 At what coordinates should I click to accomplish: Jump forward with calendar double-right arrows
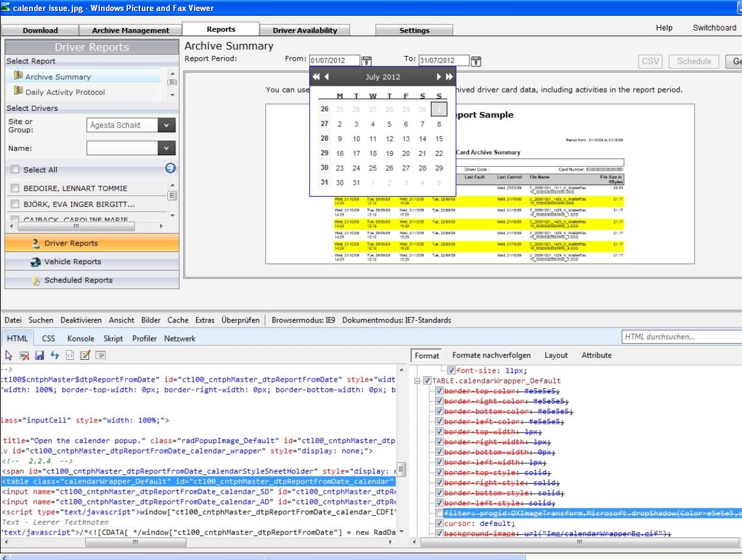point(450,77)
